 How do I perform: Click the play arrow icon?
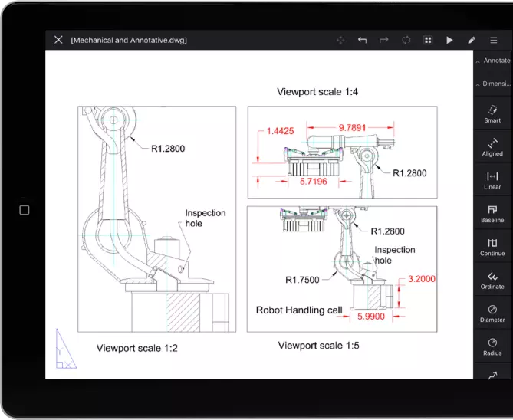click(x=449, y=40)
